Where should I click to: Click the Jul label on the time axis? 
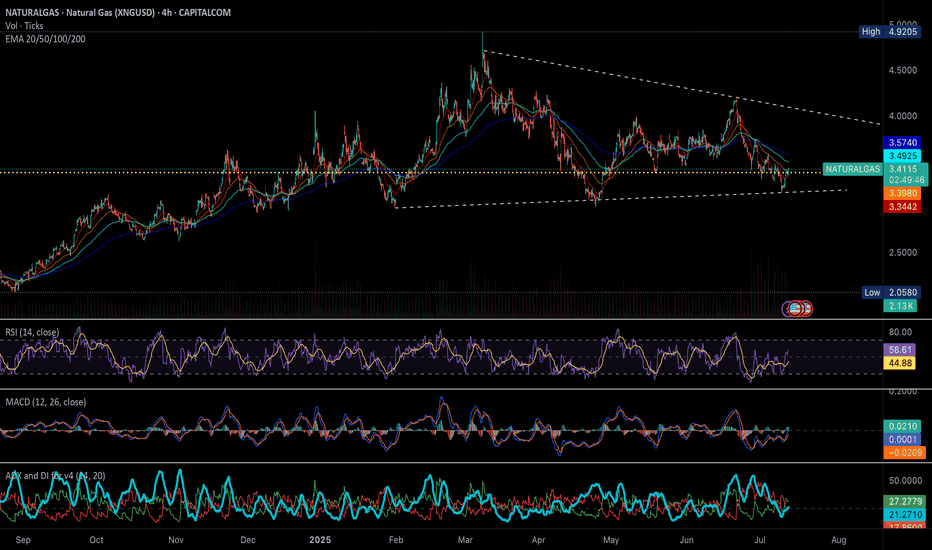coord(760,540)
